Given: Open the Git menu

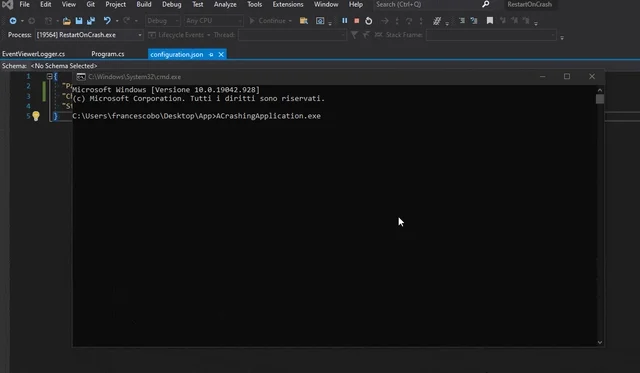Looking at the screenshot, I should coord(91,4).
